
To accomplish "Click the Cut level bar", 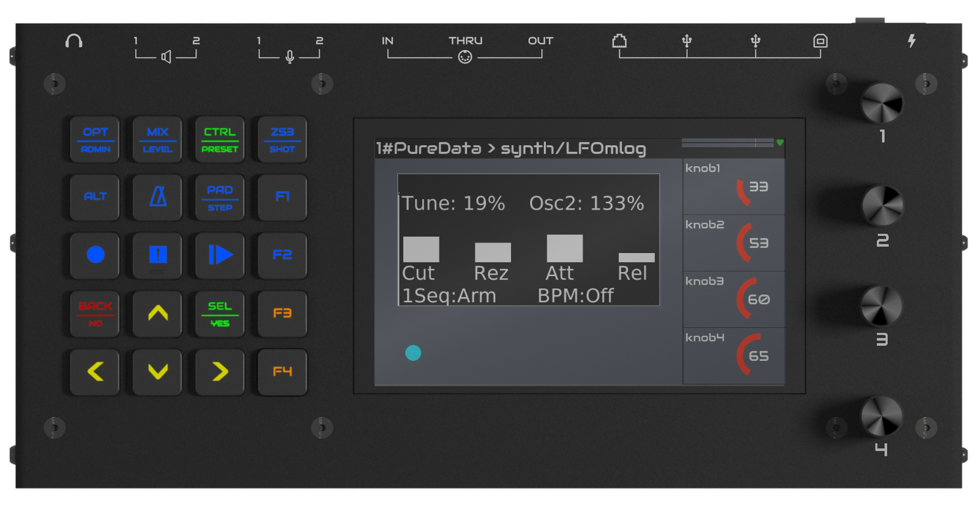I will (421, 250).
